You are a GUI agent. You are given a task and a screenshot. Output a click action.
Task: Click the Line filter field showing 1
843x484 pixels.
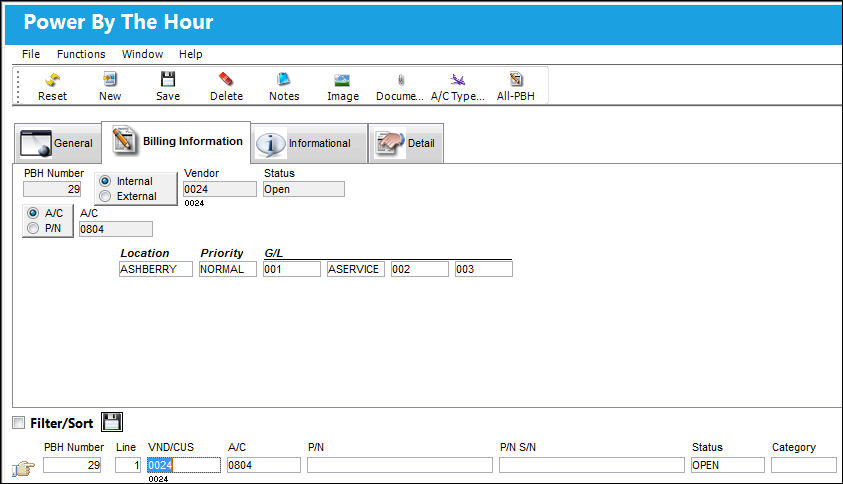128,465
